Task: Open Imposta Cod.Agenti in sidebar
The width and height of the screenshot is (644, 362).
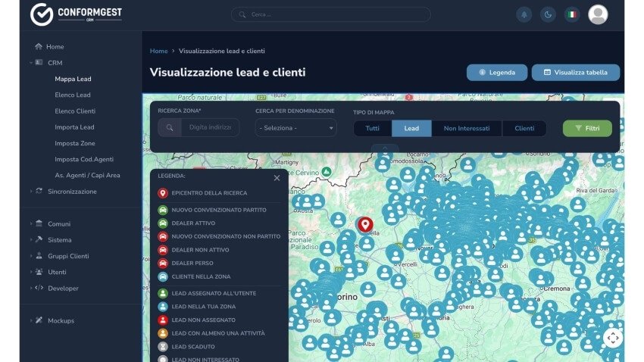Action: pos(84,159)
